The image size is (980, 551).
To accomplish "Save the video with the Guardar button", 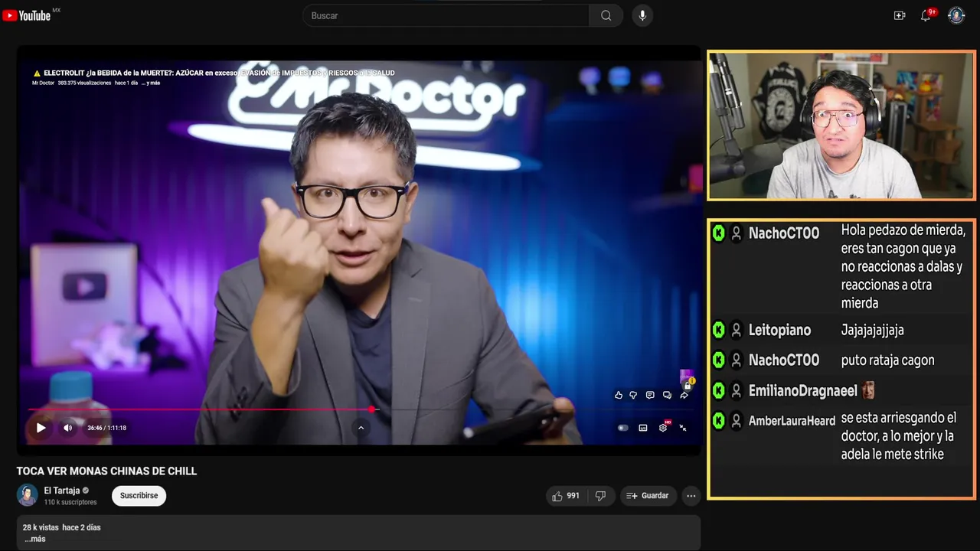I will [648, 496].
